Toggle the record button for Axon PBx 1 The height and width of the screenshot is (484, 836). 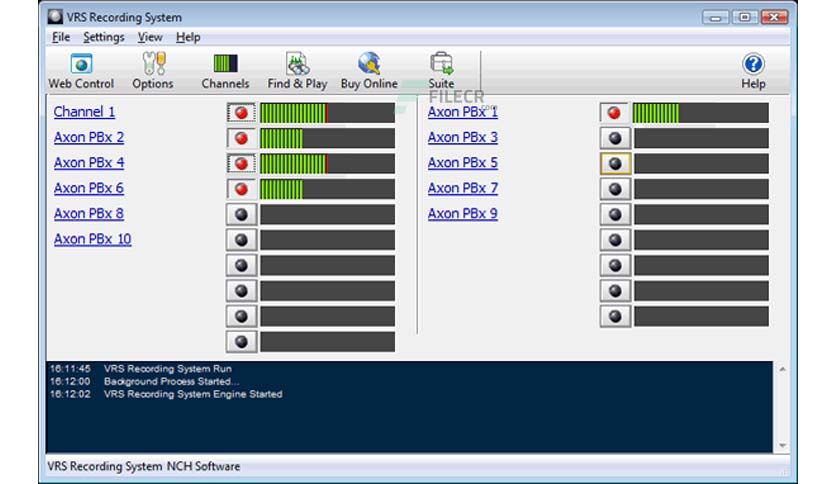coord(615,113)
